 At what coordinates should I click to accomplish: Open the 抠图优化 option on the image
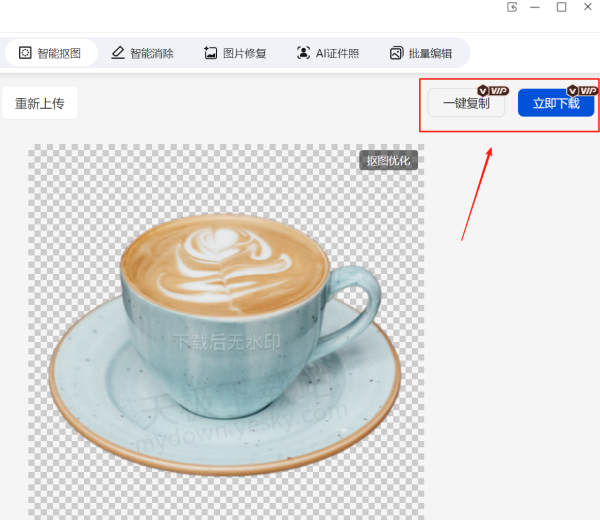(388, 160)
